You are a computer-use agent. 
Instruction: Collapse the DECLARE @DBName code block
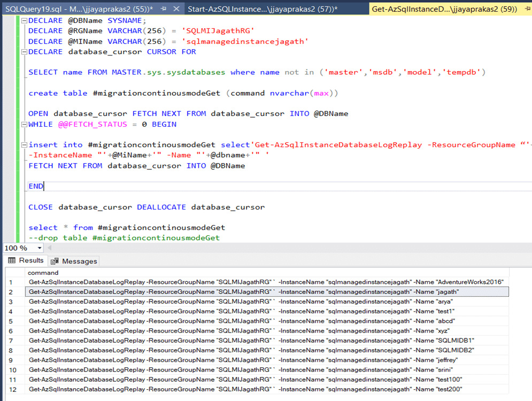click(24, 21)
